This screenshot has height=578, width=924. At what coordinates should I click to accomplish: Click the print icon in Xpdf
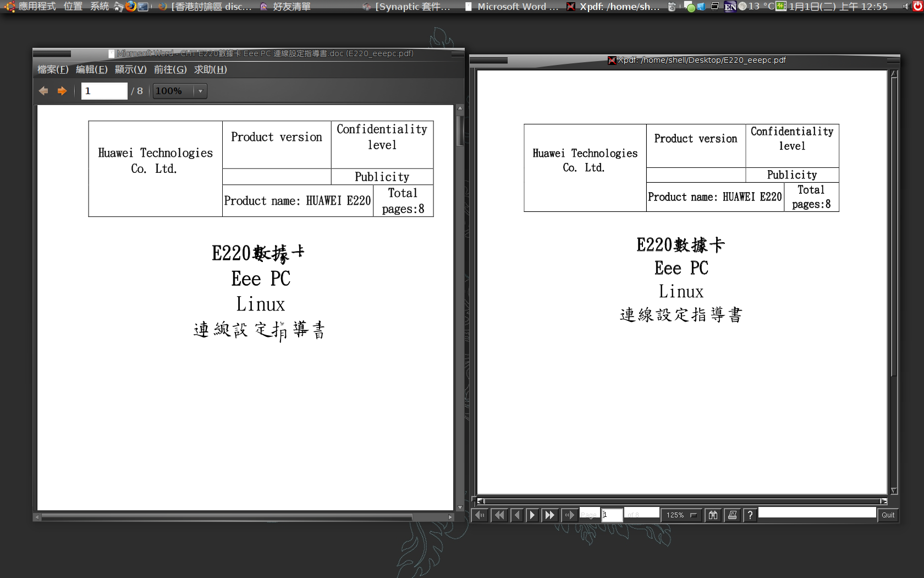click(732, 515)
